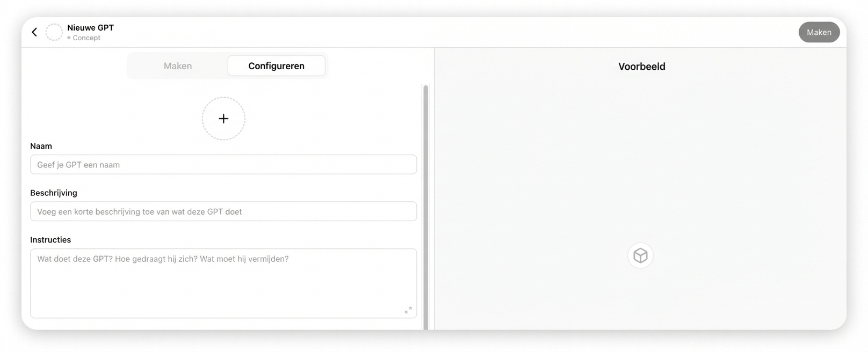
Task: Click the Voorbeeld heading
Action: point(641,67)
